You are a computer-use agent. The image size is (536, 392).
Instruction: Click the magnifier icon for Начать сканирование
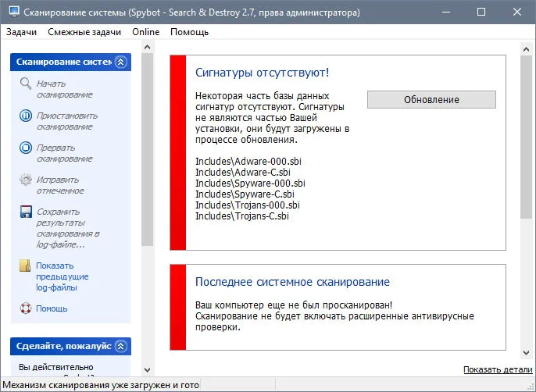point(26,84)
